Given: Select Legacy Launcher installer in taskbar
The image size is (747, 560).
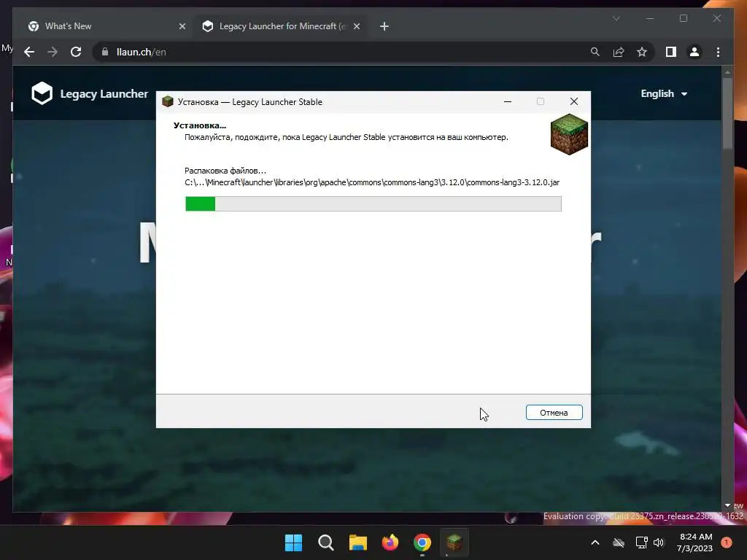Looking at the screenshot, I should pyautogui.click(x=454, y=542).
